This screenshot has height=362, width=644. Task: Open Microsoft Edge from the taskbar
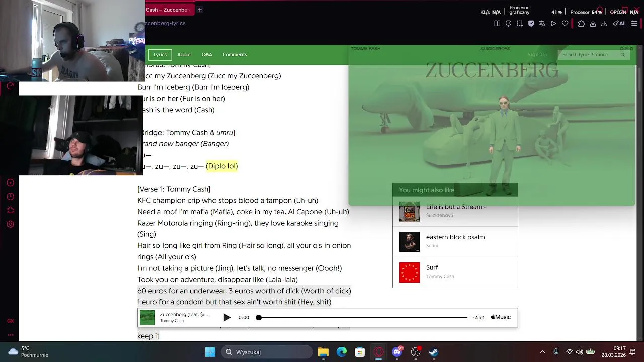pos(342,352)
